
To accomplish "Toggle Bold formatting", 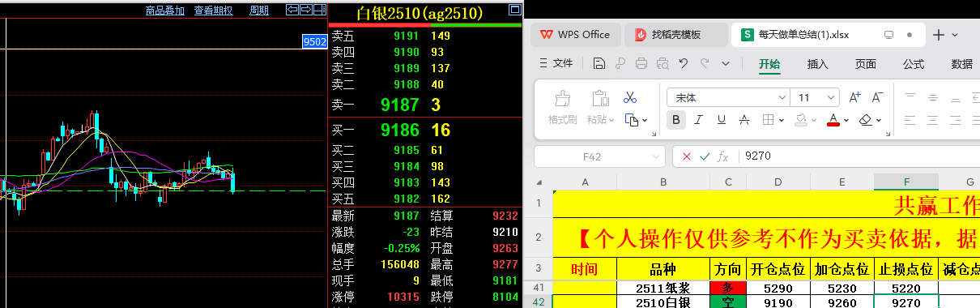I will [676, 120].
